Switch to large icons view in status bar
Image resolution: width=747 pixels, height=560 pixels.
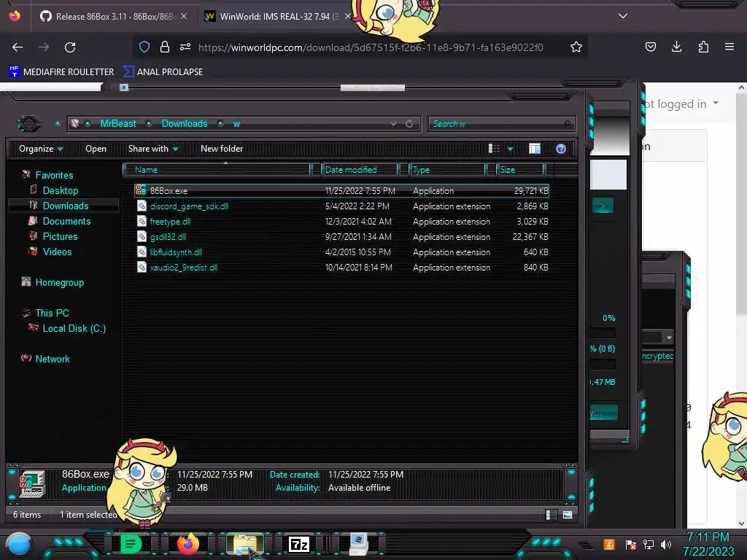pyautogui.click(x=568, y=514)
